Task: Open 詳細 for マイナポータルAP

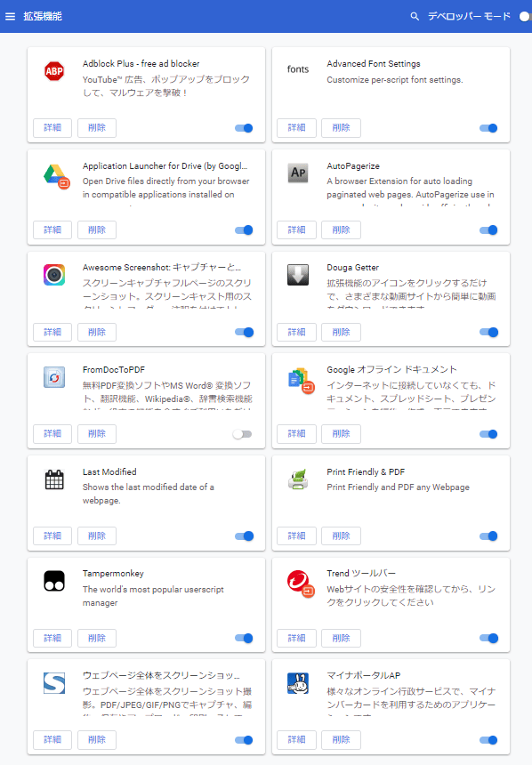Action: (297, 739)
